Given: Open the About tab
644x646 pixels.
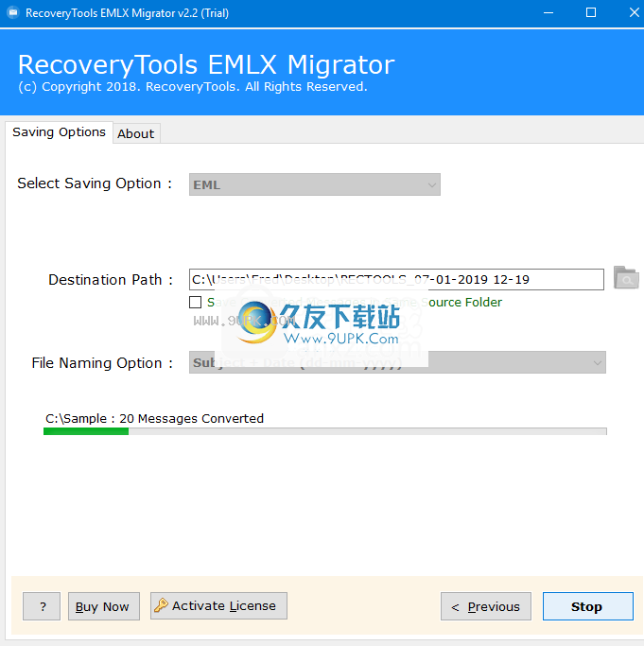Looking at the screenshot, I should click(x=136, y=133).
